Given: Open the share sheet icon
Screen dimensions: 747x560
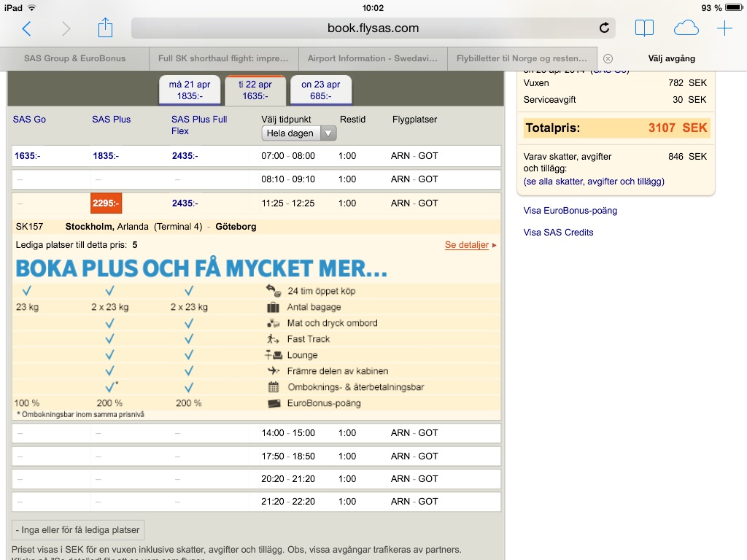Looking at the screenshot, I should (x=105, y=28).
